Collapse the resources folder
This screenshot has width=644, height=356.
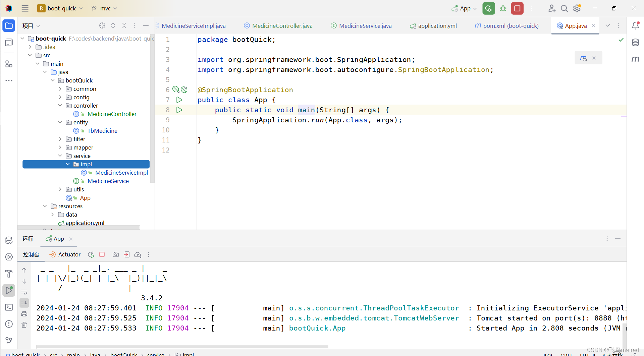tap(45, 206)
